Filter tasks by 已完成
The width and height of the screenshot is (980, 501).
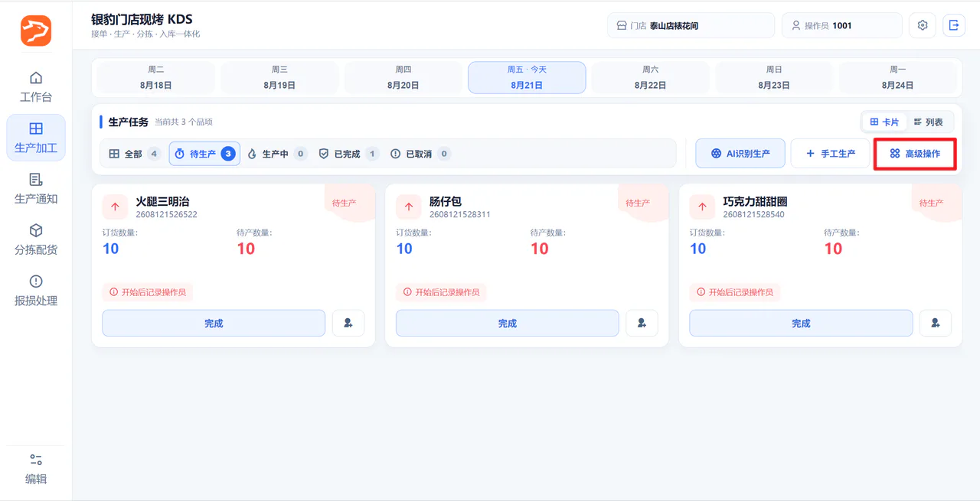point(348,154)
